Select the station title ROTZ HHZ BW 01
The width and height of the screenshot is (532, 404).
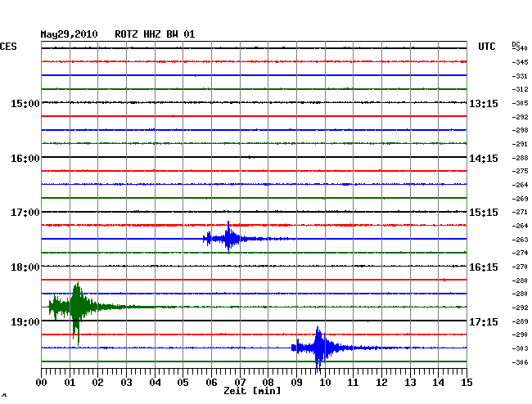coord(155,34)
